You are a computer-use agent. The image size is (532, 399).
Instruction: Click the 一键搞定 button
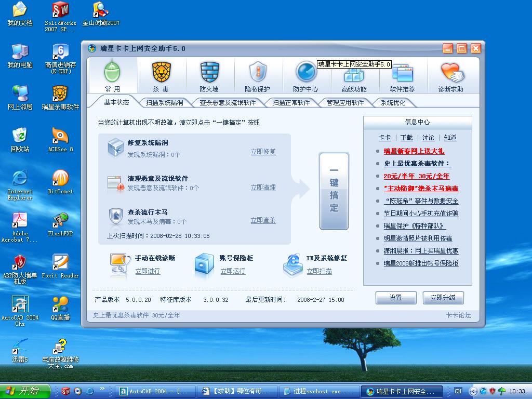334,191
